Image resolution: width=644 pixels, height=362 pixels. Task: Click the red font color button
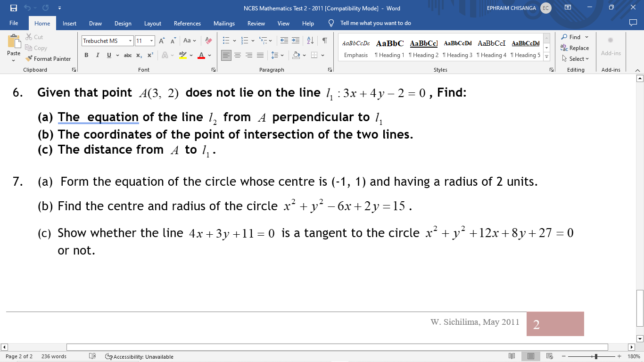tap(201, 55)
